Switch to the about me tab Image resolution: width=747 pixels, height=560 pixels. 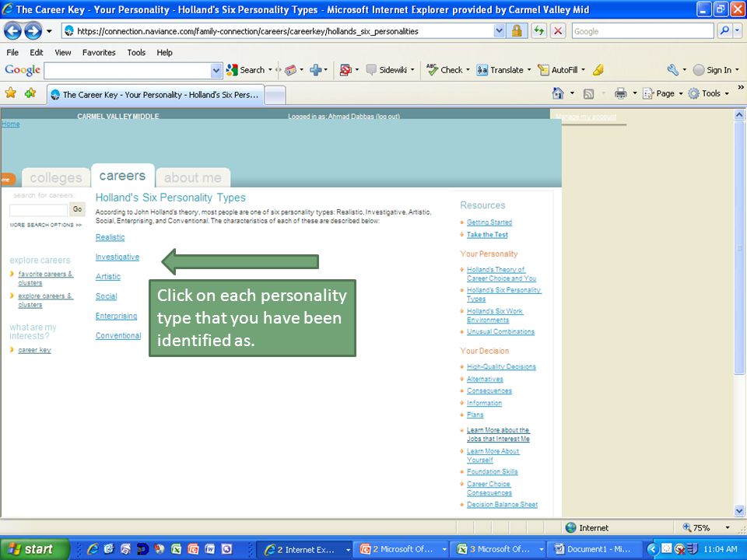tap(193, 177)
